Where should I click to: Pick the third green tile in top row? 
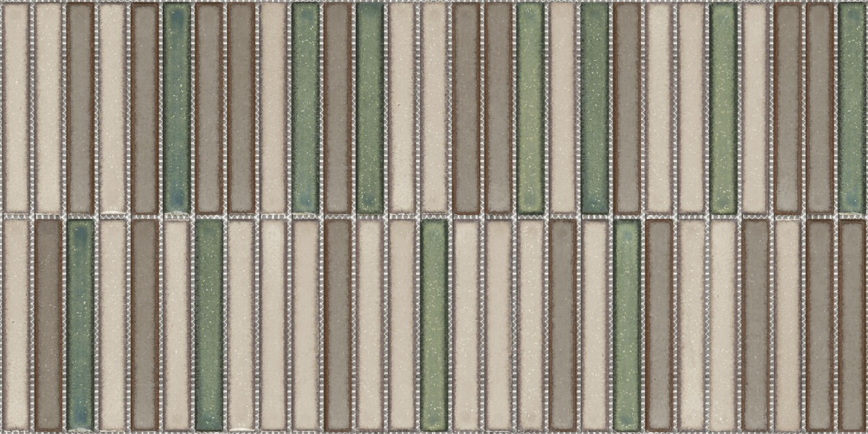click(370, 109)
